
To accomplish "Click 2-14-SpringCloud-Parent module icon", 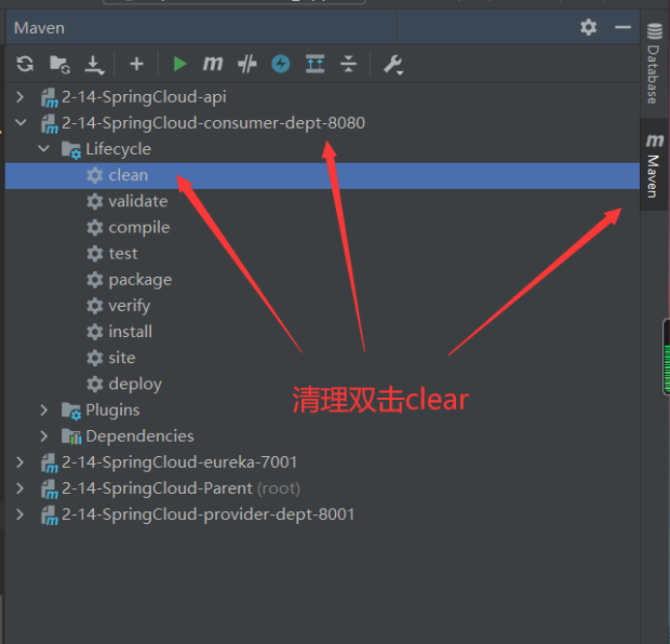I will coord(49,489).
